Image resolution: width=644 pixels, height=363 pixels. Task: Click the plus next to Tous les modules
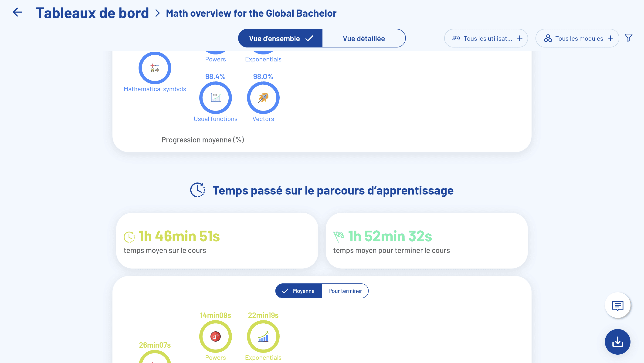[x=610, y=38]
